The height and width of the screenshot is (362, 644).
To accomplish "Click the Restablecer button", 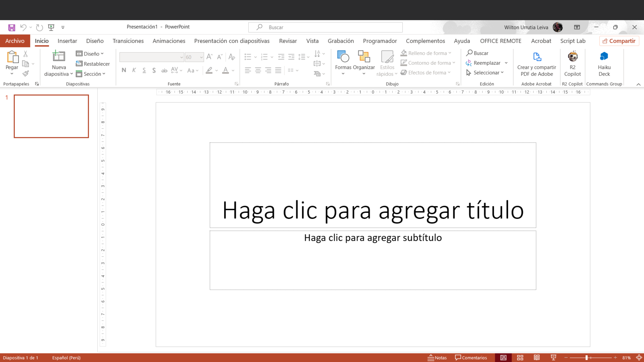I will coord(93,64).
